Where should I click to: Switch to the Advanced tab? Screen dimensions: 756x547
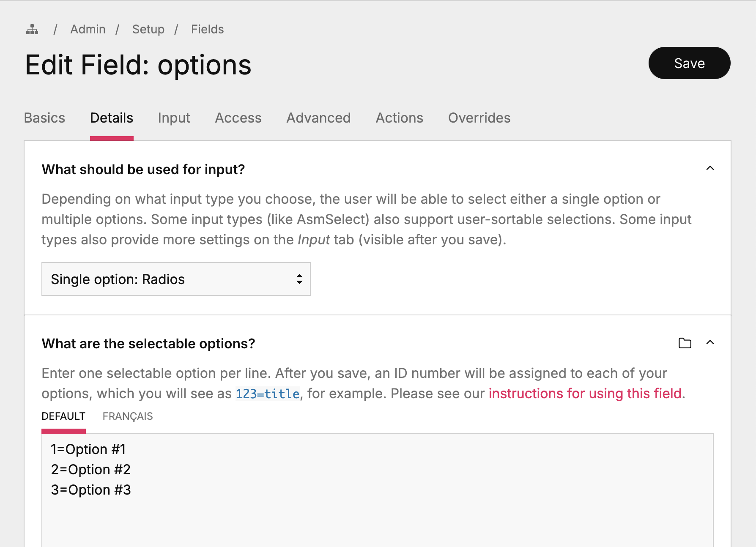point(318,118)
